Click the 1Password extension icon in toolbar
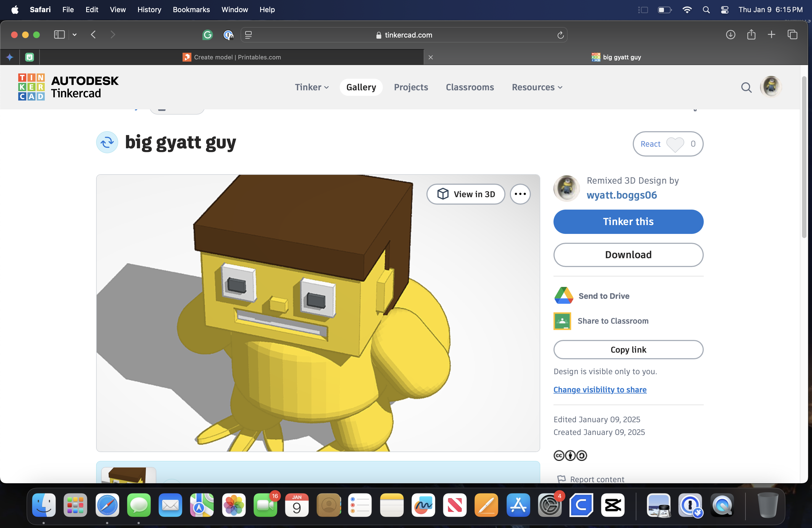812x528 pixels. coord(228,35)
